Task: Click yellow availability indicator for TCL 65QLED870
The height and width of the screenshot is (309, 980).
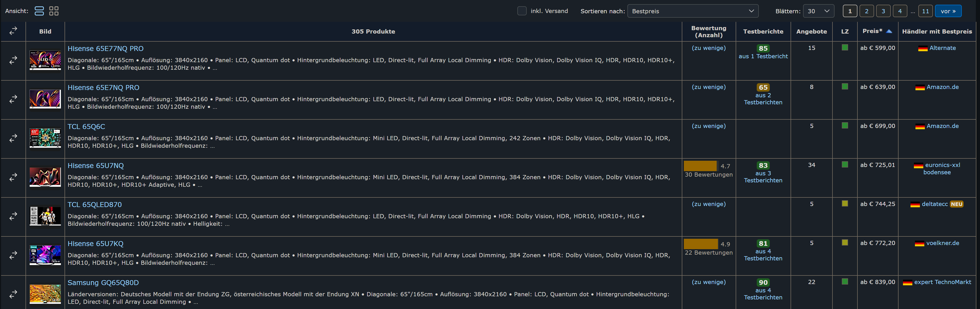Action: [845, 204]
